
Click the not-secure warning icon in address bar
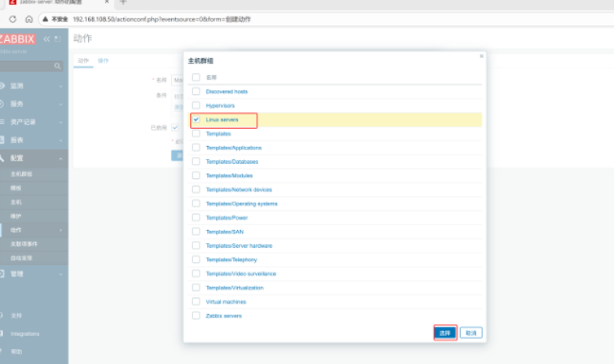[46, 19]
